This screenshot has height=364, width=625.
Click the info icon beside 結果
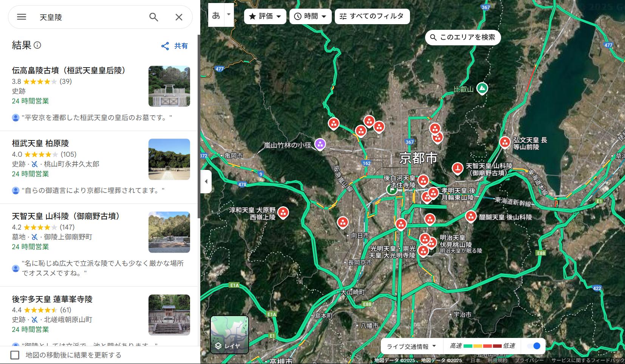click(x=37, y=45)
